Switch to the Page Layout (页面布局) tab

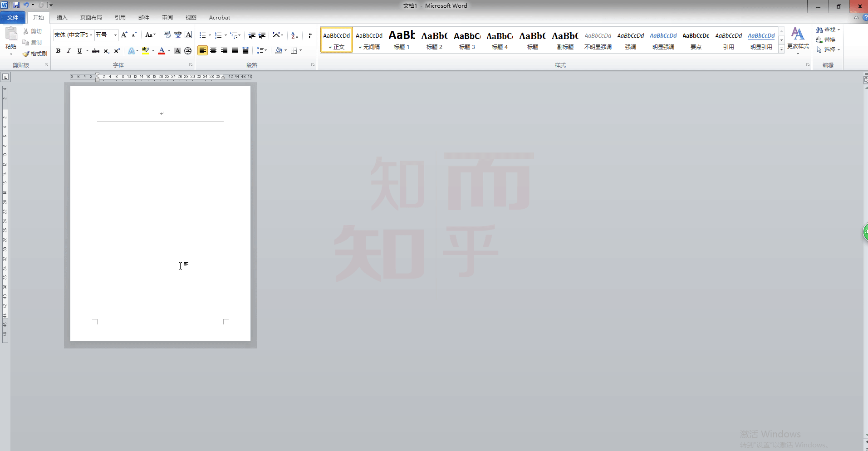click(x=91, y=18)
